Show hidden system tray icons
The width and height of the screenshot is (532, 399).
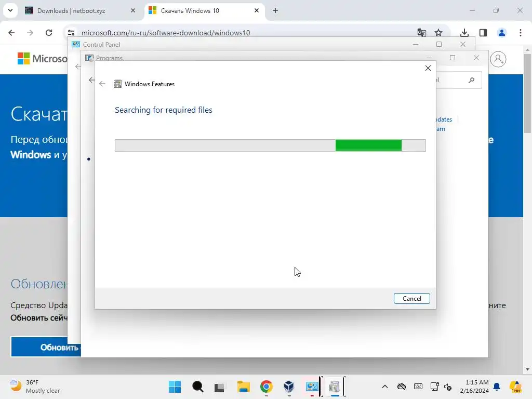(385, 387)
